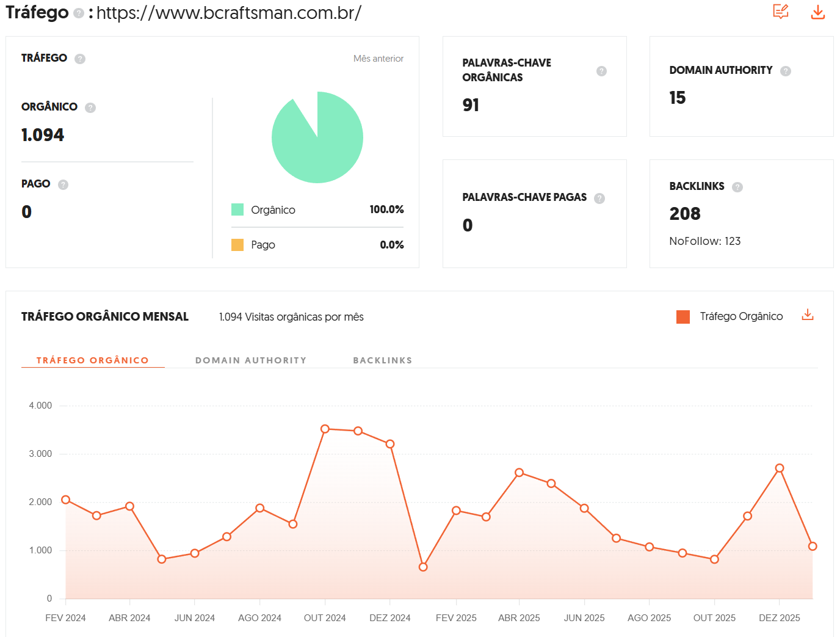Click the green Orgânico legend swatch
The image size is (840, 637).
237,209
